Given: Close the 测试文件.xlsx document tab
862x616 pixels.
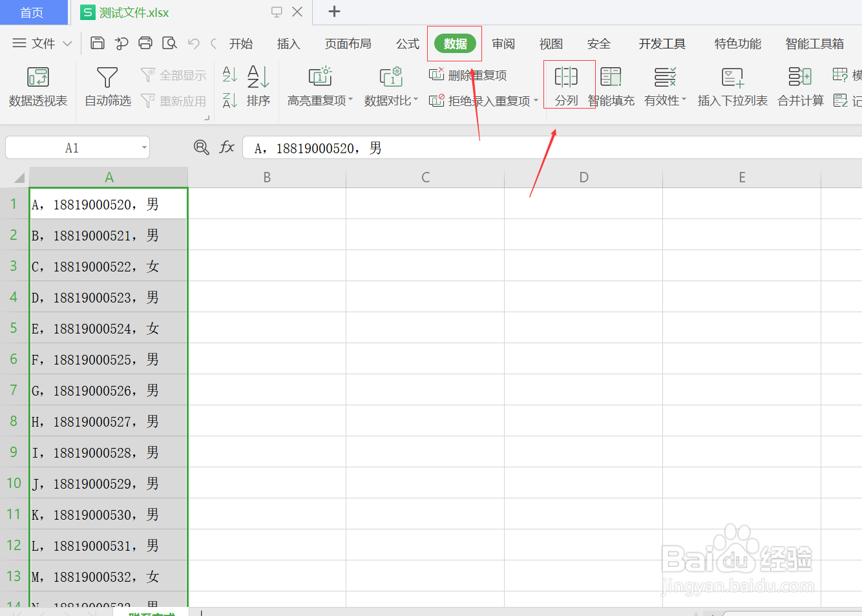Looking at the screenshot, I should (297, 12).
